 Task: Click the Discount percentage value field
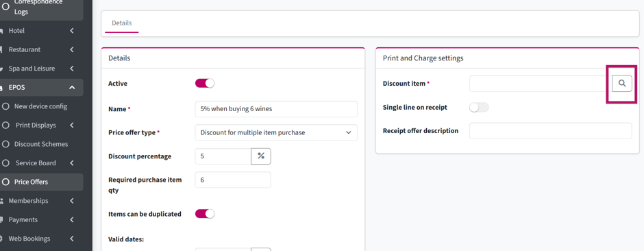pos(223,156)
